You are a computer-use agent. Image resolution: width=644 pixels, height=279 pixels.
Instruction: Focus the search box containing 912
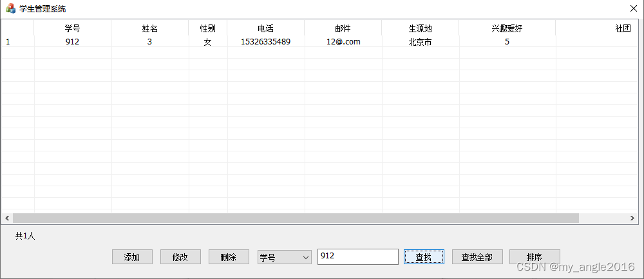click(357, 256)
